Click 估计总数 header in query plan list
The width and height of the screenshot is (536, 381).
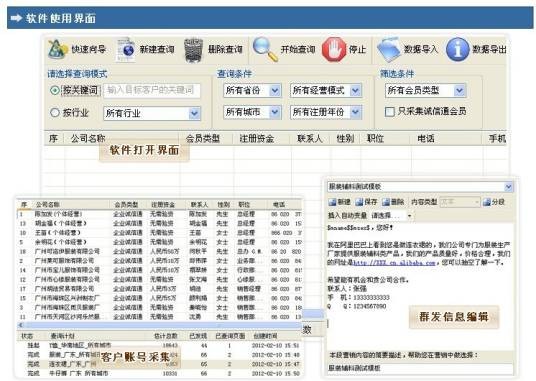coord(166,336)
